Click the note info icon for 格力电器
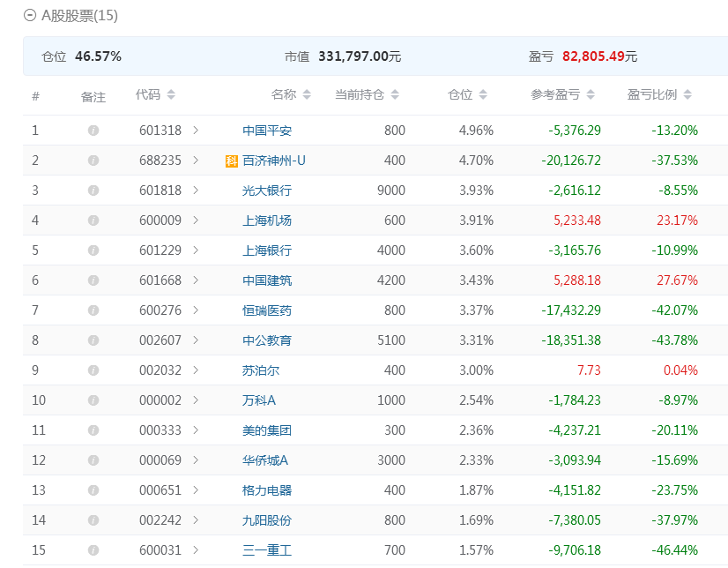This screenshot has height=568, width=728. click(93, 490)
